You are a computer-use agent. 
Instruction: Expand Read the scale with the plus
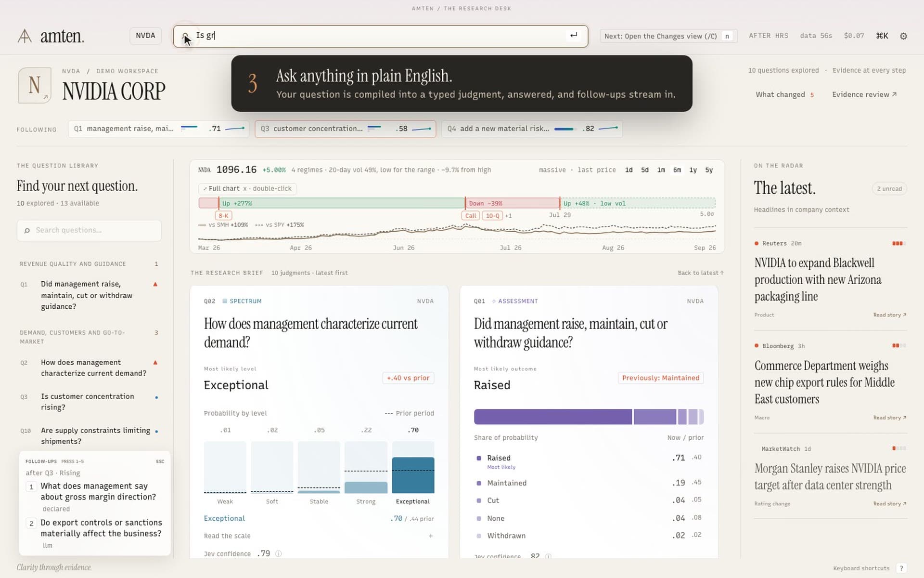431,536
